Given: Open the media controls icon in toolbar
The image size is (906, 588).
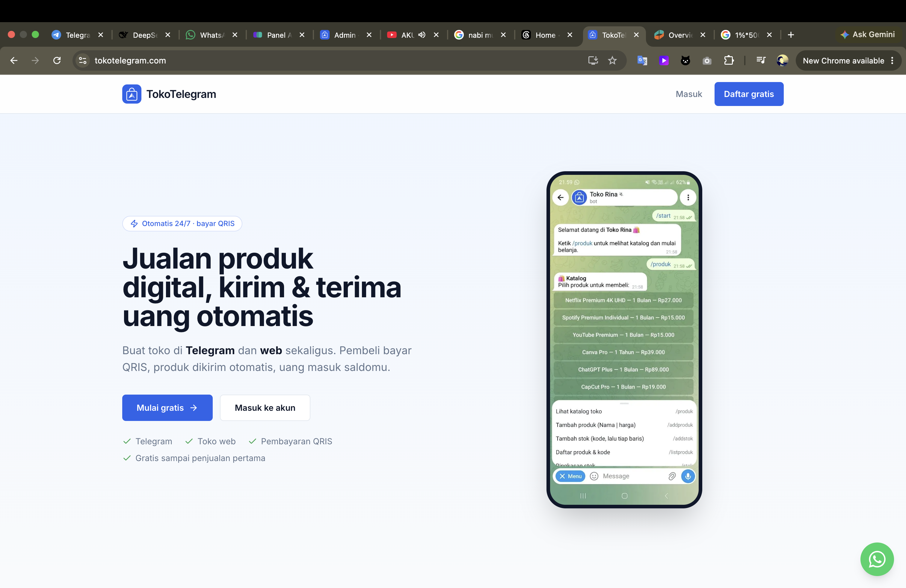Looking at the screenshot, I should coord(761,60).
